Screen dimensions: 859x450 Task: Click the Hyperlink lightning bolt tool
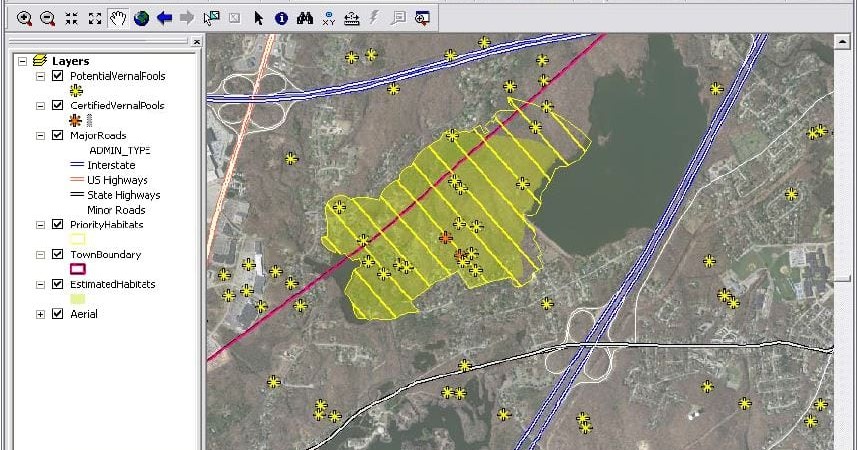point(374,18)
